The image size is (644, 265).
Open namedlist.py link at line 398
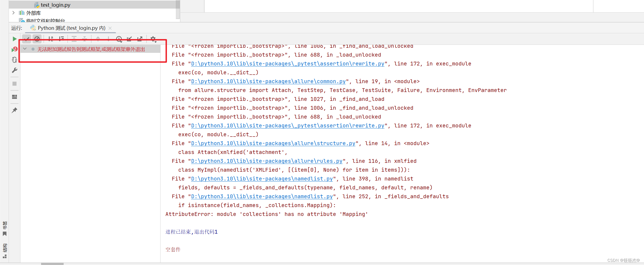262,179
